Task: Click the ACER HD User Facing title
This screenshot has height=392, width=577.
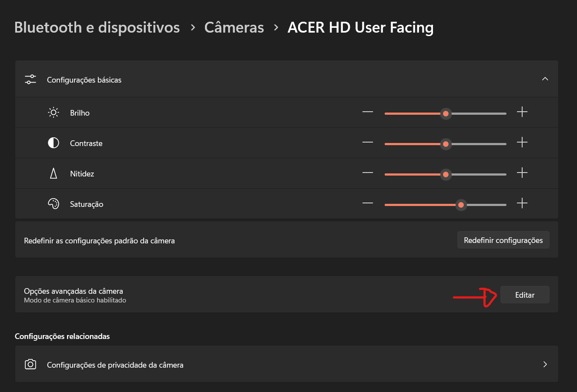Action: (361, 27)
